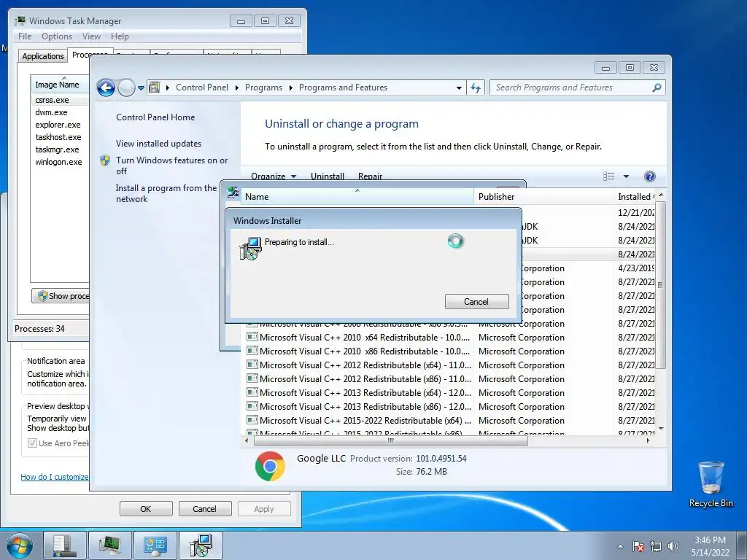747x560 pixels.
Task: Click Repair in the toolbar
Action: [370, 176]
